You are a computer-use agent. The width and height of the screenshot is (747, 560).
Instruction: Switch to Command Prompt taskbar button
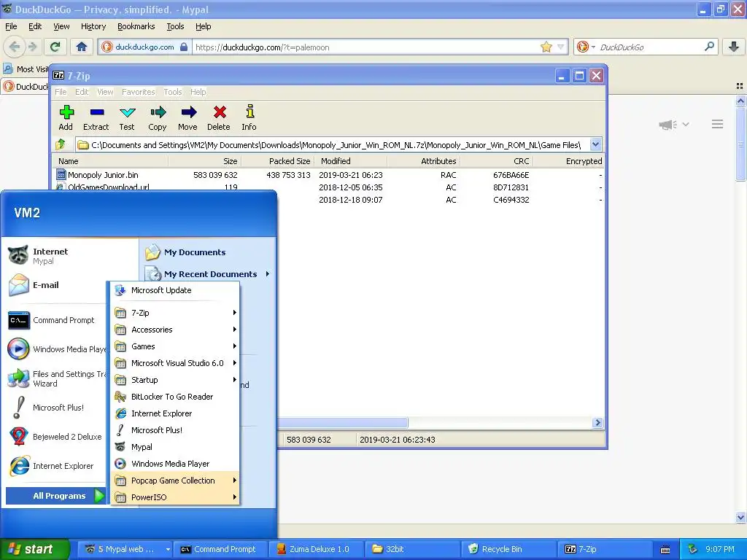tap(220, 549)
